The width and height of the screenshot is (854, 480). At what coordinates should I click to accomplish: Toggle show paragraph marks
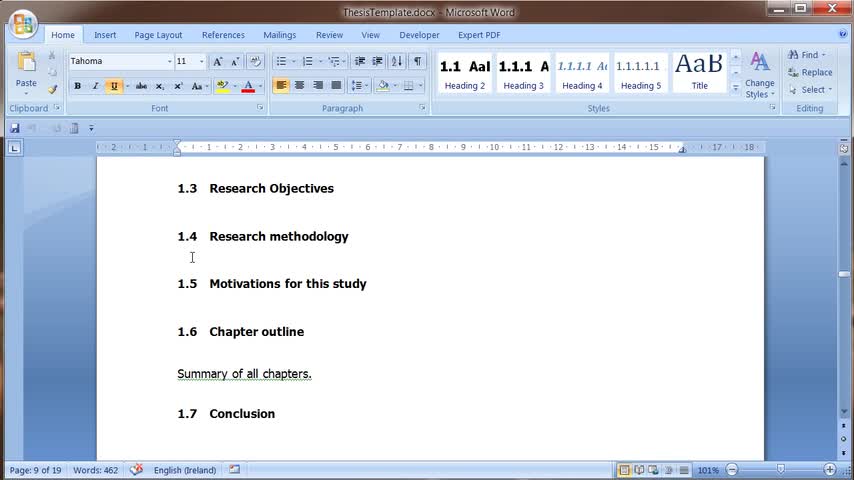pos(417,62)
